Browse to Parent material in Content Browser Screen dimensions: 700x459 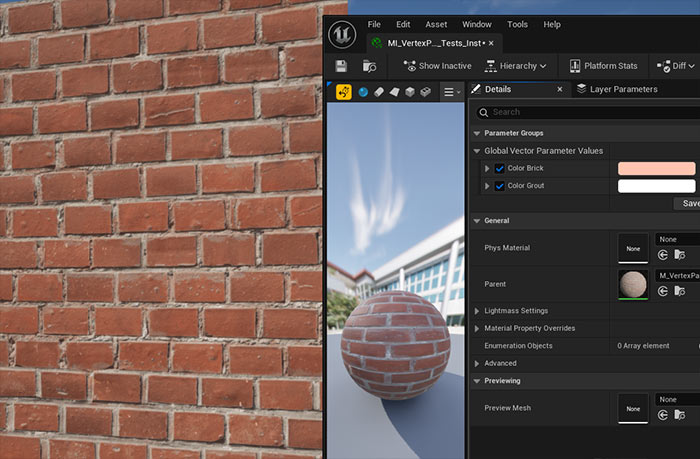pos(680,292)
